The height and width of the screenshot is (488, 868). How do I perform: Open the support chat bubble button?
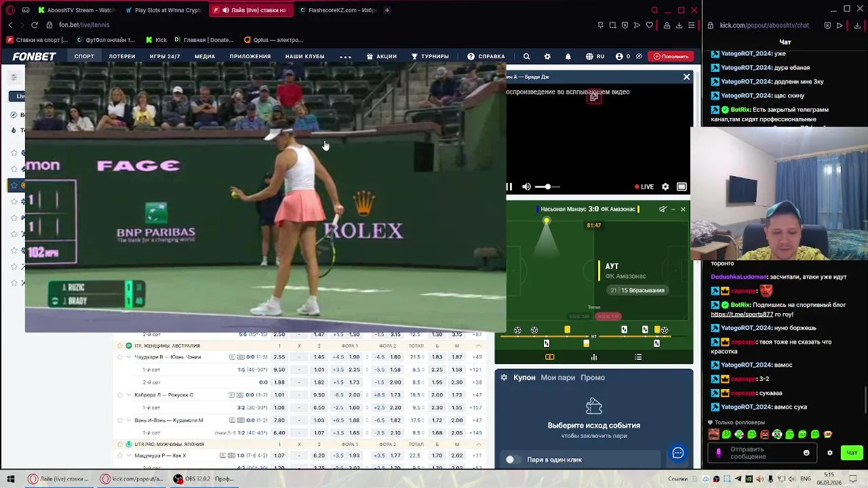coord(678,453)
